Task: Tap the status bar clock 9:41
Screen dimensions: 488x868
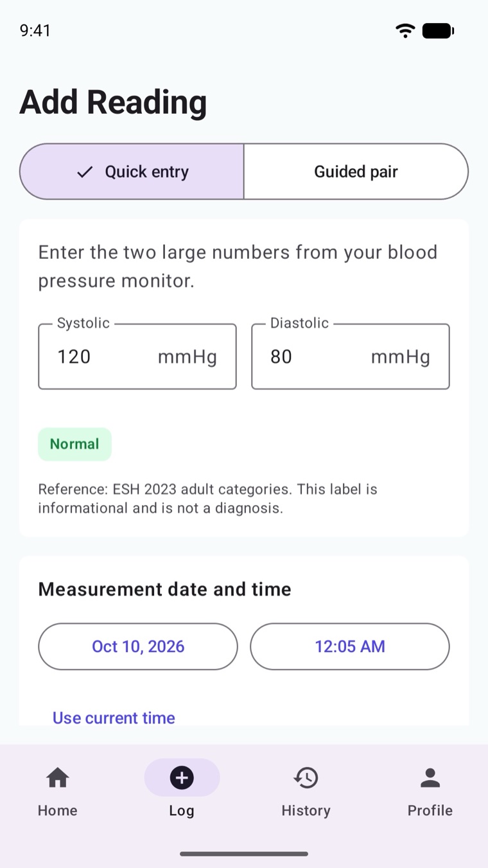Action: (35, 30)
